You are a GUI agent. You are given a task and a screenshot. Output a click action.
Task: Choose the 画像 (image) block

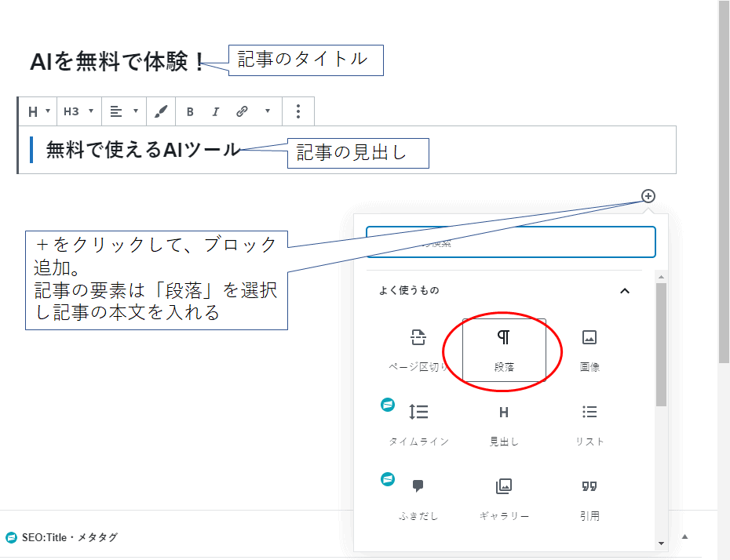coord(589,349)
